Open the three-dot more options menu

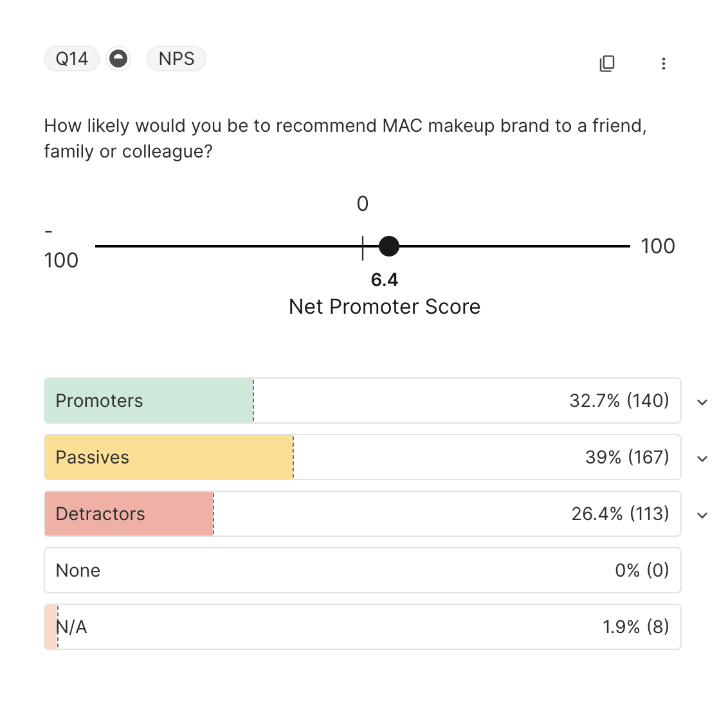tap(663, 63)
